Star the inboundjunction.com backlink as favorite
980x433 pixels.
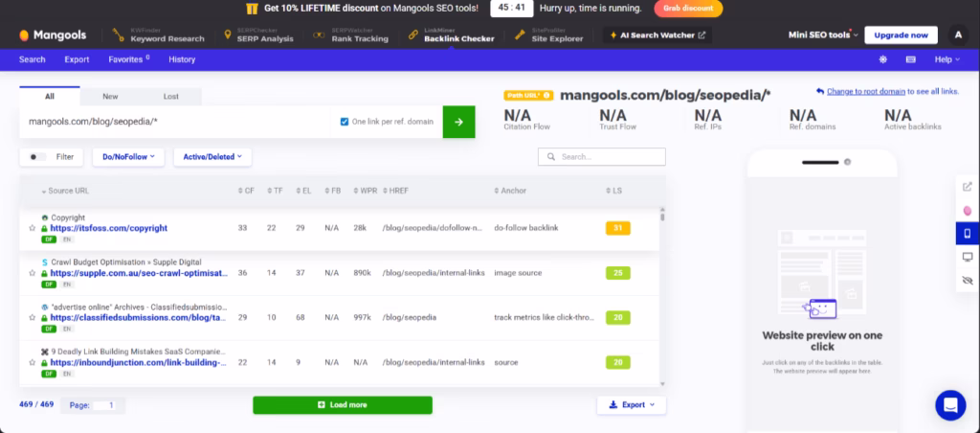click(32, 362)
